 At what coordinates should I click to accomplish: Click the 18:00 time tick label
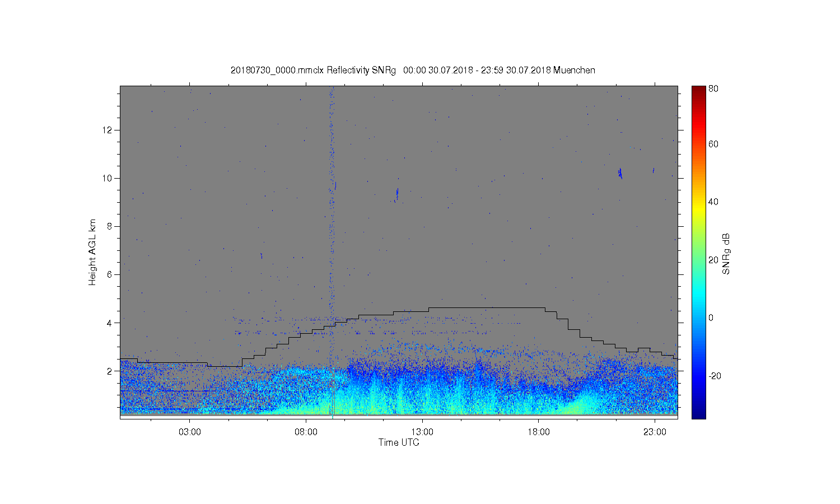[x=539, y=432]
